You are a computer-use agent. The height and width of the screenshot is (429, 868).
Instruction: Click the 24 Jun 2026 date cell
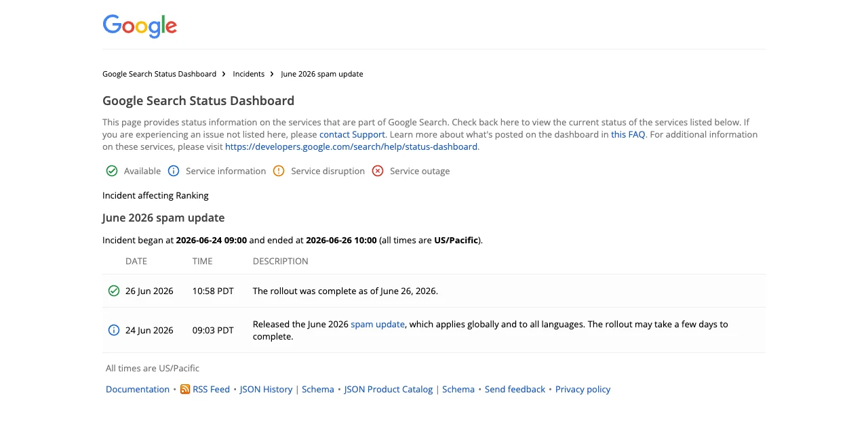(149, 330)
